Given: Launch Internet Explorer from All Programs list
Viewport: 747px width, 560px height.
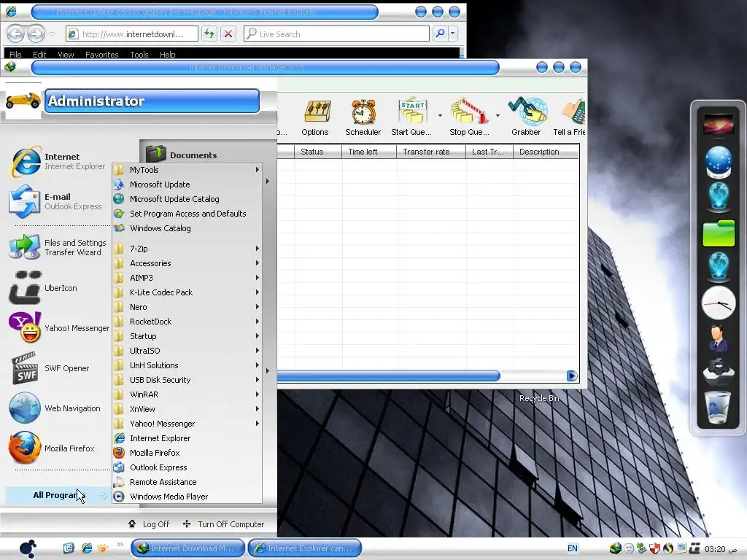Looking at the screenshot, I should pos(187,438).
